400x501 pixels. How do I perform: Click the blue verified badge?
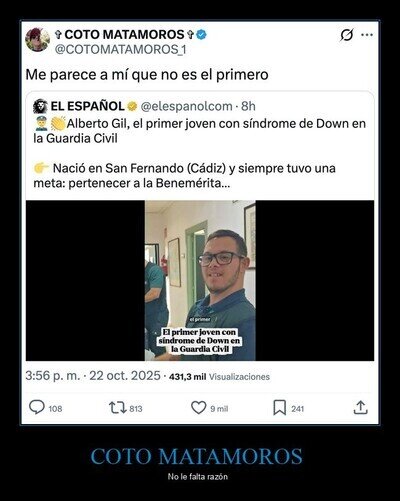pos(201,34)
